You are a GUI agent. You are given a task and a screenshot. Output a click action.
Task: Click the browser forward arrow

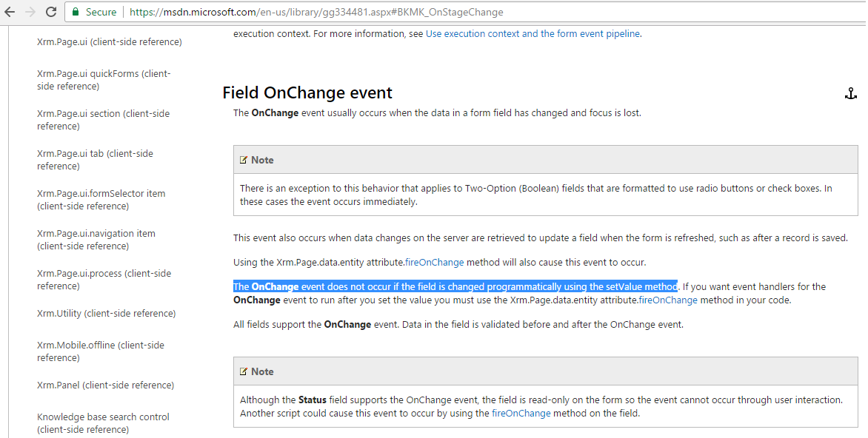(x=30, y=13)
